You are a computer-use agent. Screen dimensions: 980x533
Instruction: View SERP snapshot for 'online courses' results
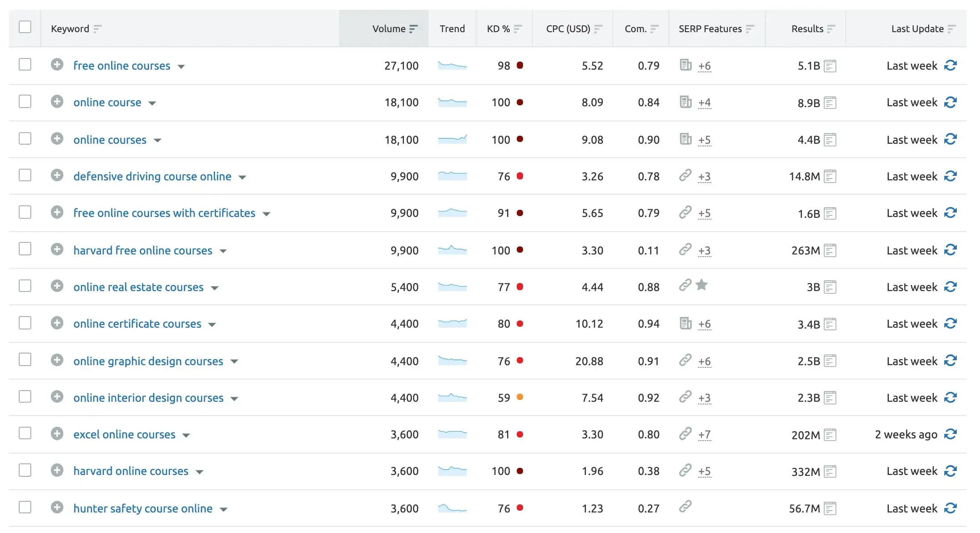click(x=830, y=140)
